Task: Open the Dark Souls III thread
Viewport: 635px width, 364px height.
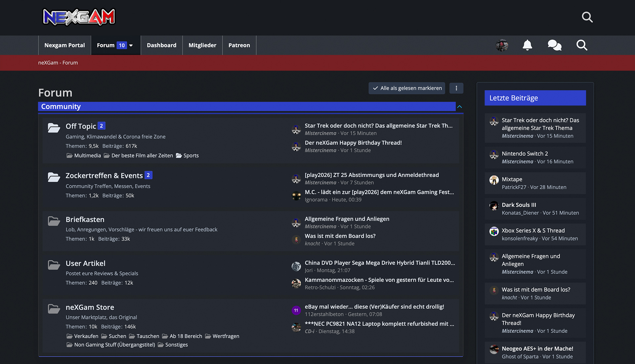Action: [519, 205]
